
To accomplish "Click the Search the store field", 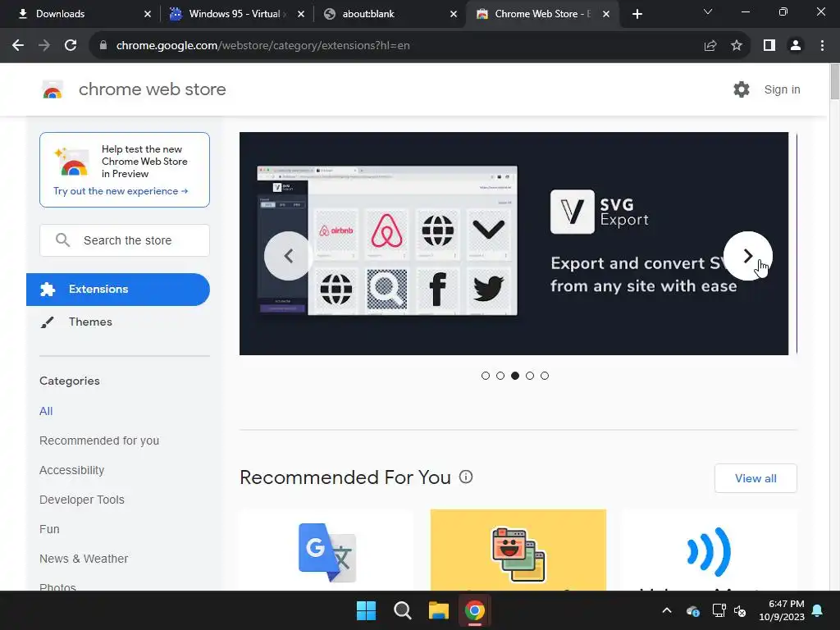I will 125,240.
